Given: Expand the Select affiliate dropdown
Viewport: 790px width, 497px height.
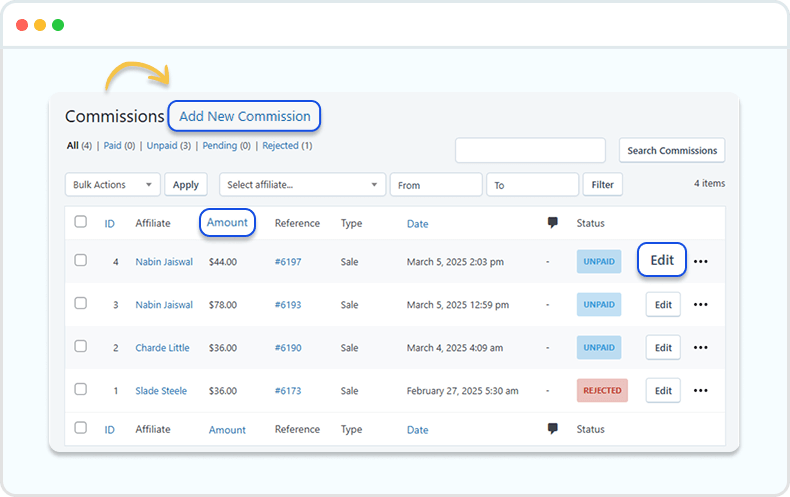Looking at the screenshot, I should (302, 184).
